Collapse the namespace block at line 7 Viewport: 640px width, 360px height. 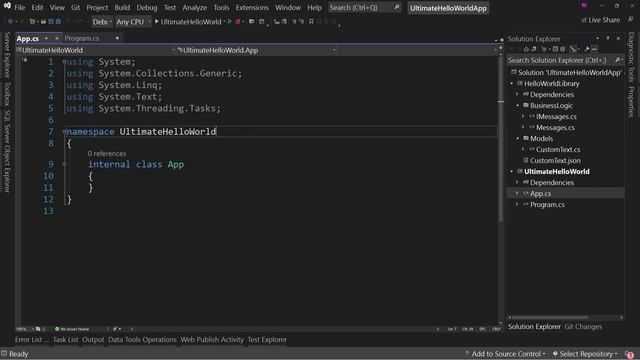pyautogui.click(x=64, y=131)
